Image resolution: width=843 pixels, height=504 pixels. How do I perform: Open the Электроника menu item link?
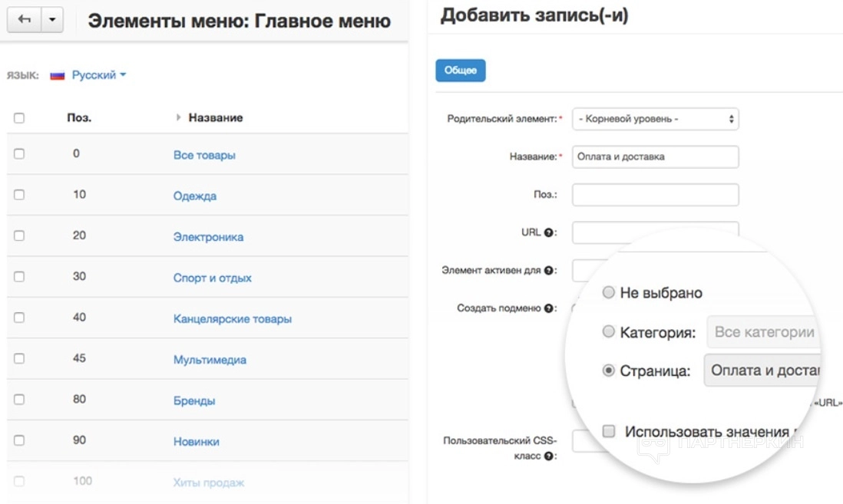click(x=208, y=237)
